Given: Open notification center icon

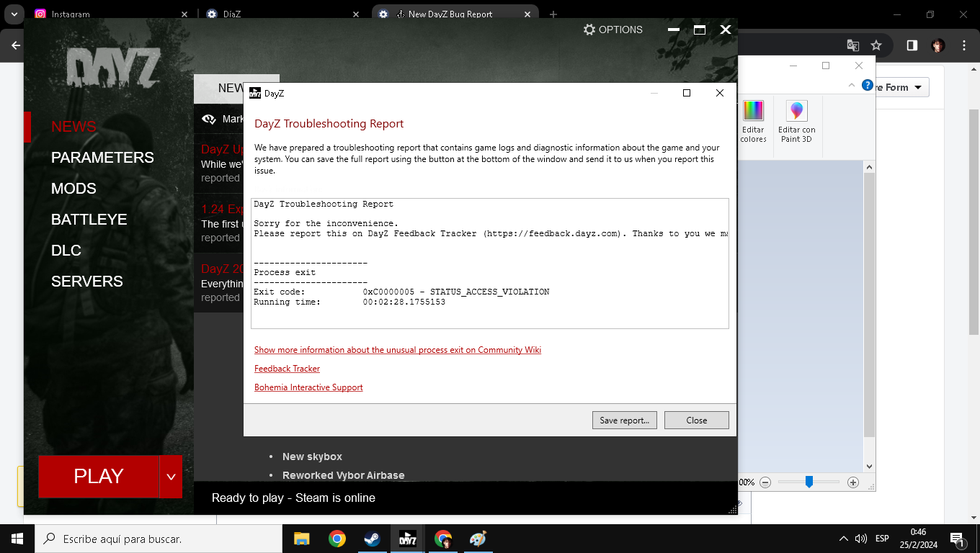Looking at the screenshot, I should coord(958,539).
